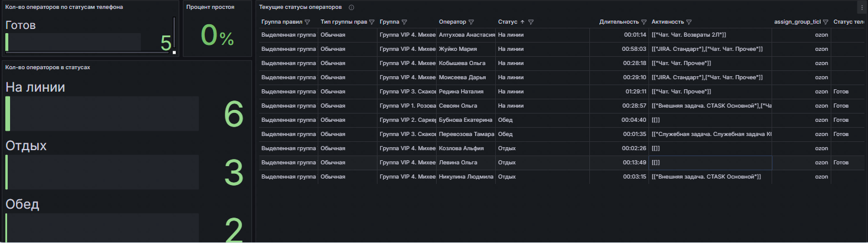The width and height of the screenshot is (868, 243).
Task: Click the filter icon beside the Группа header
Action: [404, 22]
